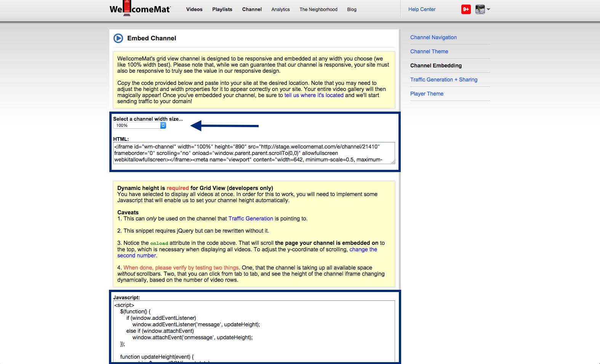
Task: Select Channel Embedding sidebar item
Action: coord(436,65)
